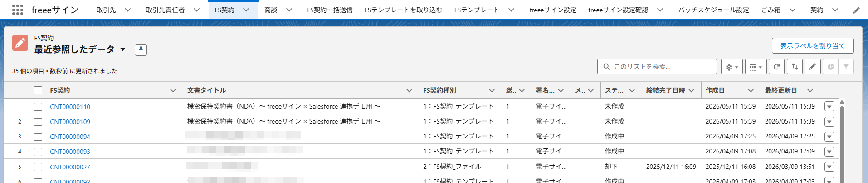868x183 pixels.
Task: Sort by the FS契約 column header
Action: tap(60, 90)
